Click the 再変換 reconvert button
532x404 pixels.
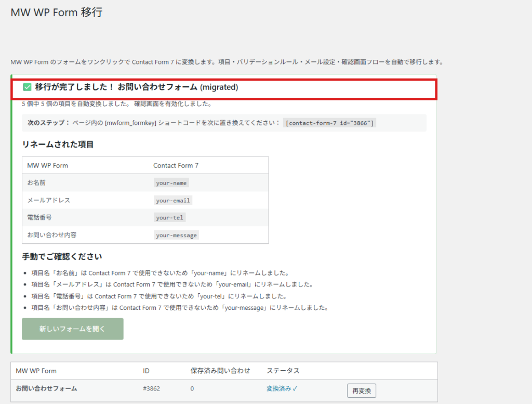[362, 391]
